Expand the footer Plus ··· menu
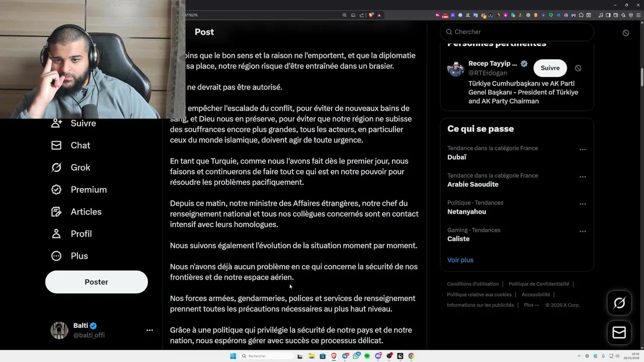 click(x=531, y=305)
